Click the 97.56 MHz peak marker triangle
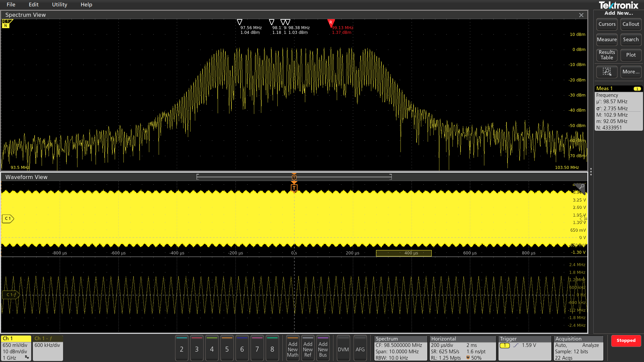 pyautogui.click(x=239, y=22)
